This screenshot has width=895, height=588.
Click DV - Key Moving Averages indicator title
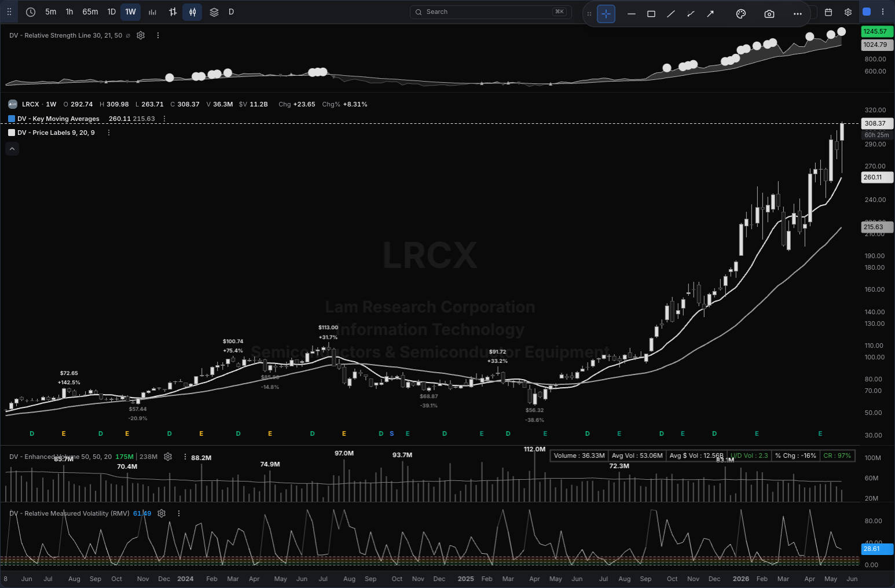point(58,119)
